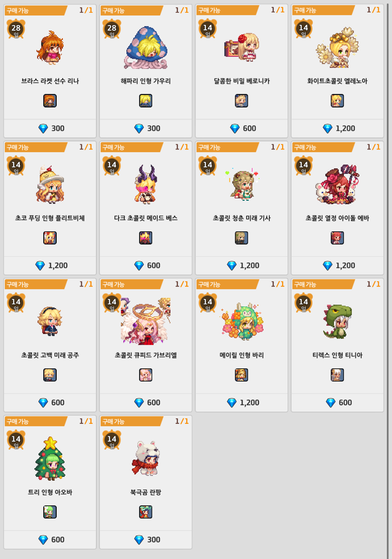Click the small portrait icon under 메이릴 인형 바리
Image resolution: width=392 pixels, height=559 pixels.
(x=241, y=375)
